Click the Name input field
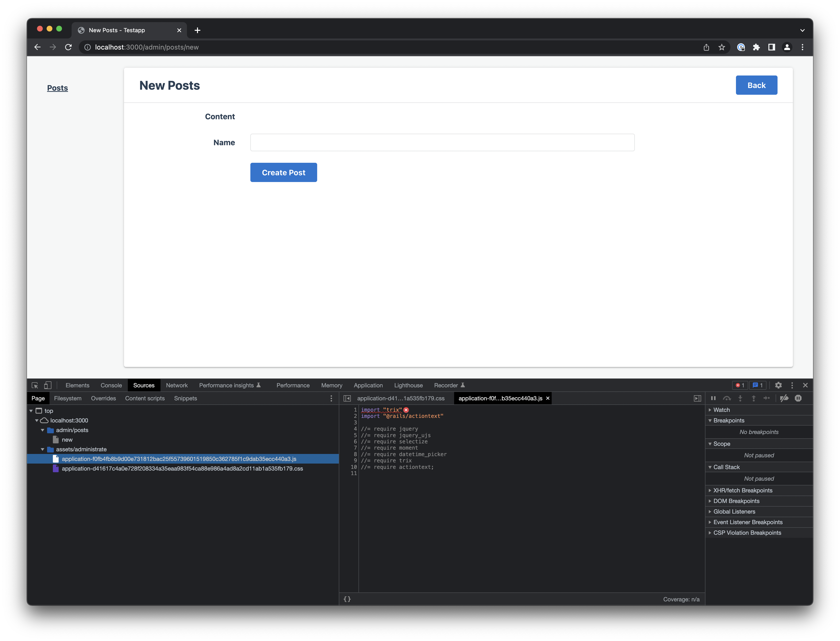The width and height of the screenshot is (840, 641). click(x=442, y=142)
